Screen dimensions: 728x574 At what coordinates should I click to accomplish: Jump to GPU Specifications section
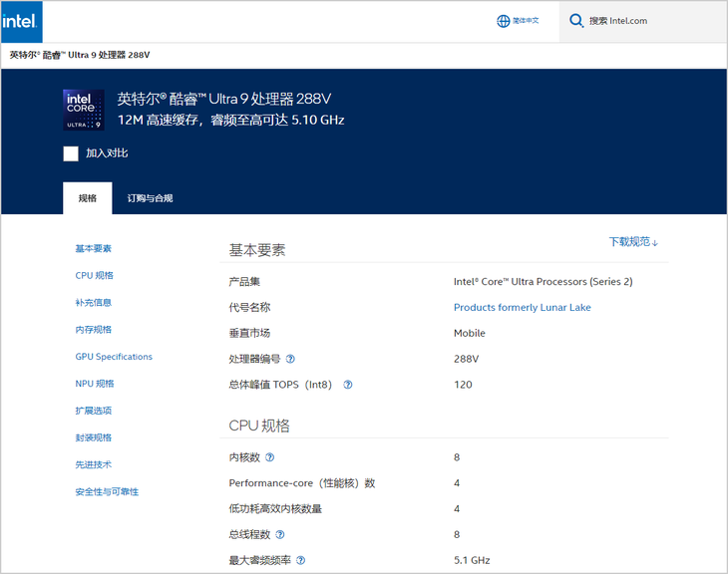114,357
